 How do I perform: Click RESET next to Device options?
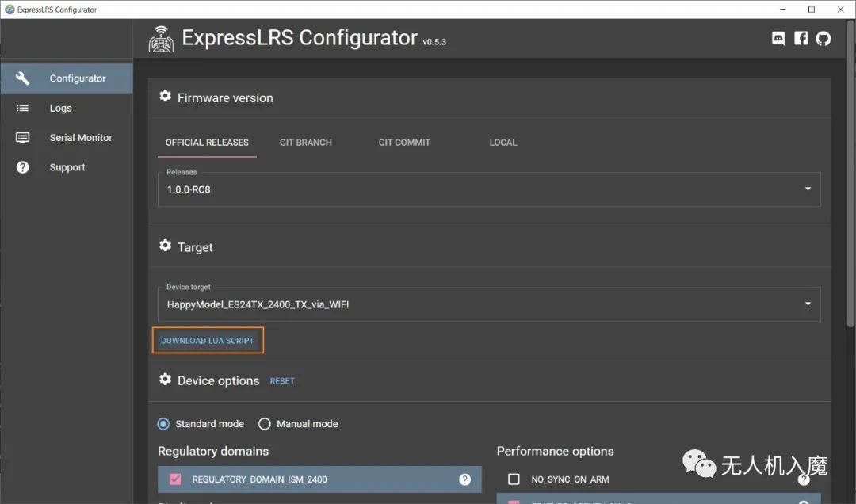(x=282, y=381)
